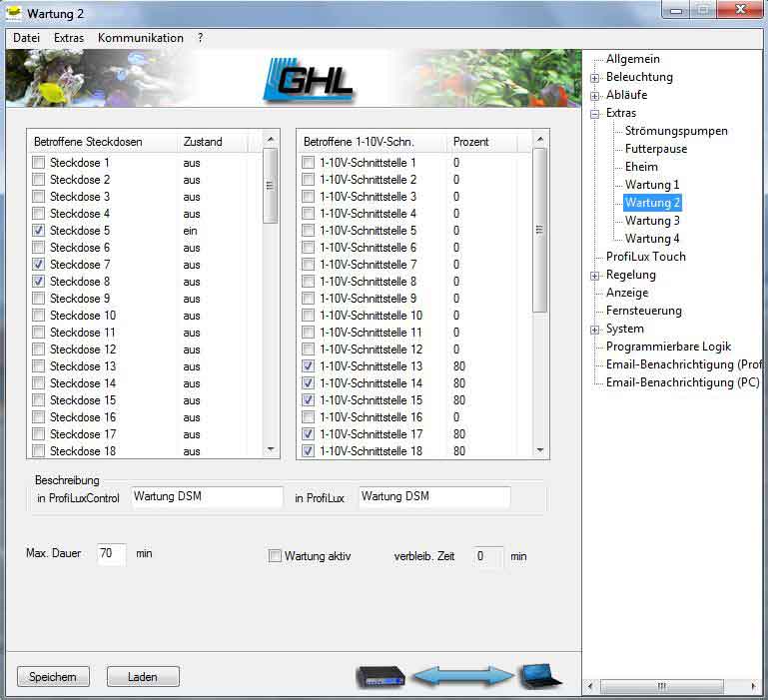Click the Max. Dauer input field
Image resolution: width=768 pixels, height=700 pixels.
point(112,554)
